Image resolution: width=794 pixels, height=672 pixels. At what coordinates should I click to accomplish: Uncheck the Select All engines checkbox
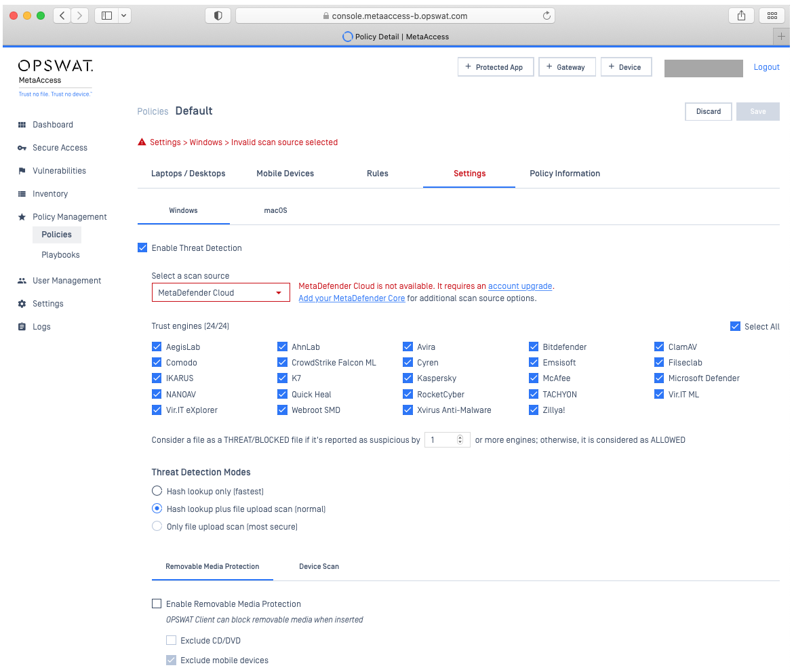pyautogui.click(x=735, y=327)
